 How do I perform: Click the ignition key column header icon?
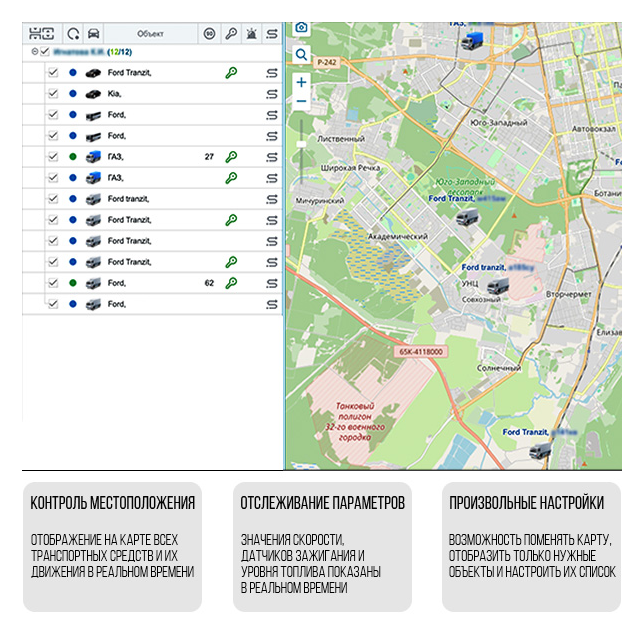[x=231, y=33]
